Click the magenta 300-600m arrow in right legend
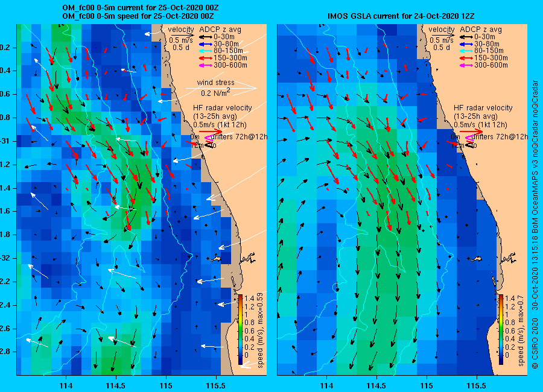This screenshot has width=543, height=392. pyautogui.click(x=466, y=65)
